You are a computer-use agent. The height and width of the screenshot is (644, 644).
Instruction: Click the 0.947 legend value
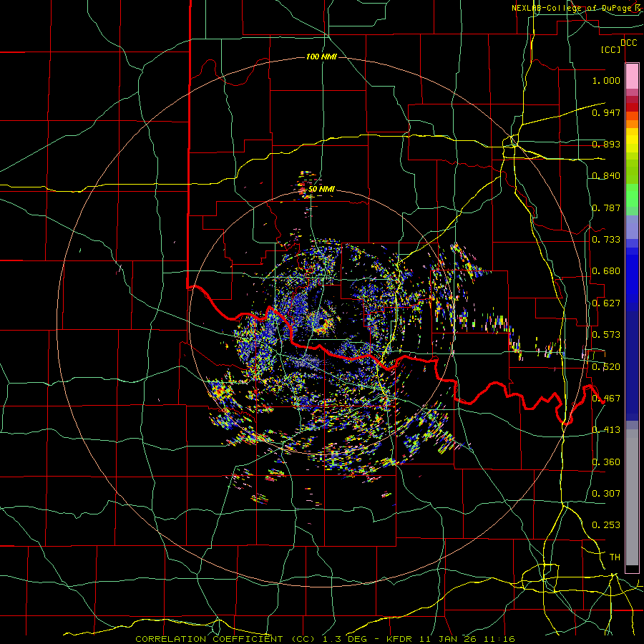606,112
